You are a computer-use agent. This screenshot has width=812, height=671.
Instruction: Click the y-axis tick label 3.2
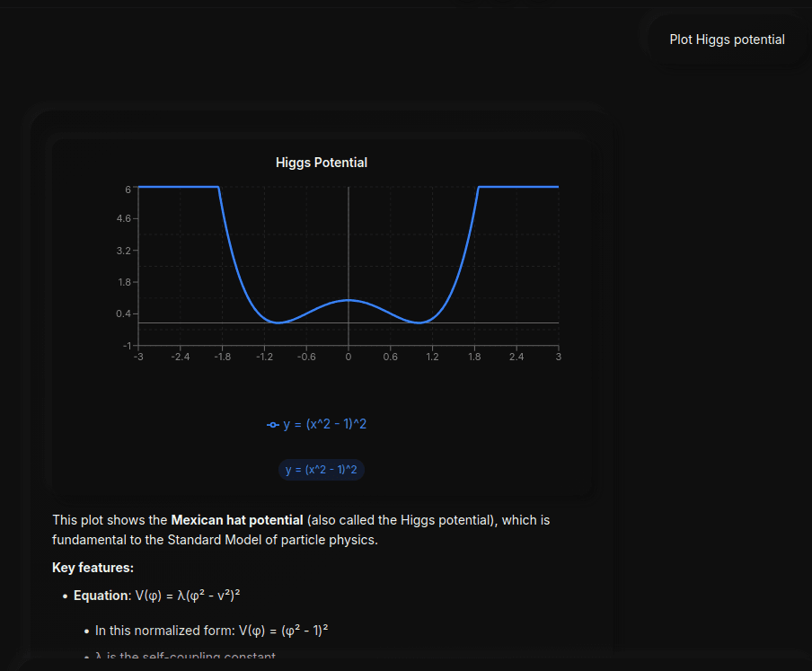click(x=124, y=251)
